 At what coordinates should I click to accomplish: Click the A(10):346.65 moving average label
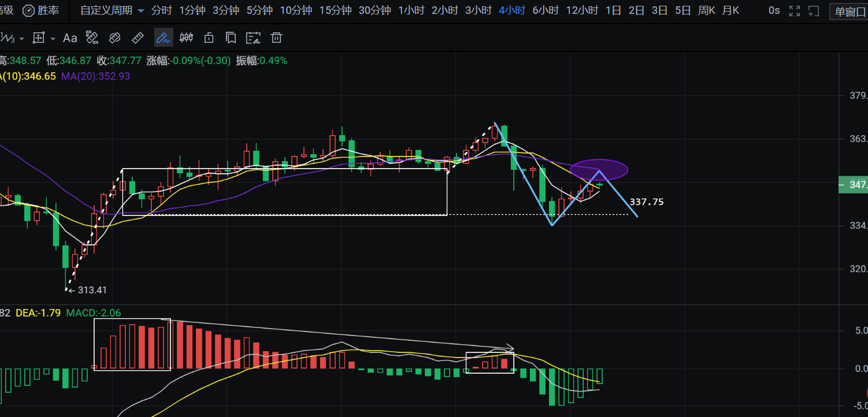[x=28, y=76]
